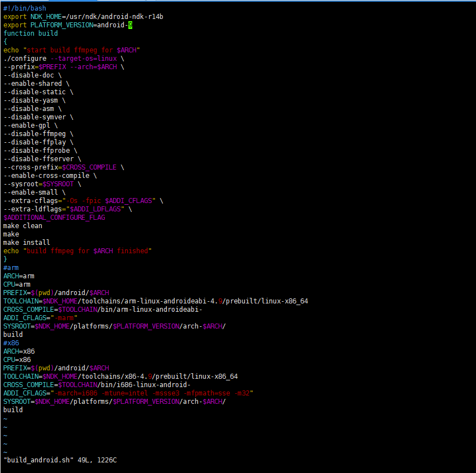Click the '--enable-shared' option line

(36, 84)
